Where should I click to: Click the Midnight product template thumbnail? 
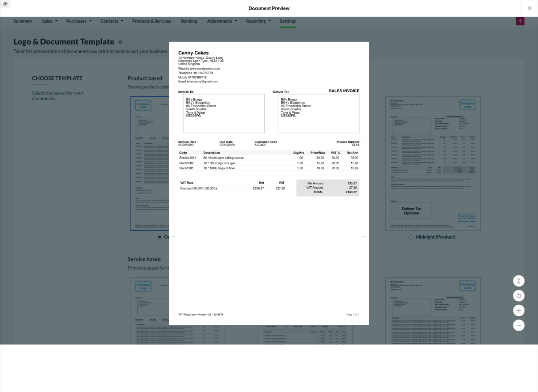pyautogui.click(x=433, y=163)
